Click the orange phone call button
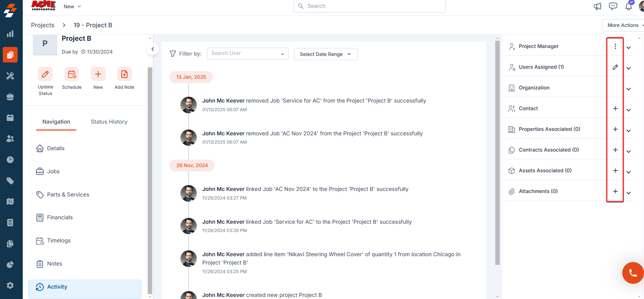 [x=633, y=273]
